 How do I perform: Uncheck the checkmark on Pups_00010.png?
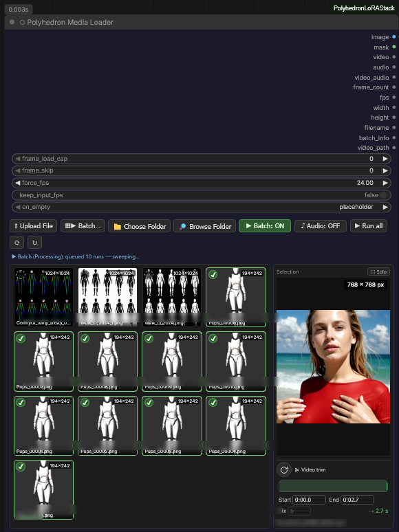213,339
